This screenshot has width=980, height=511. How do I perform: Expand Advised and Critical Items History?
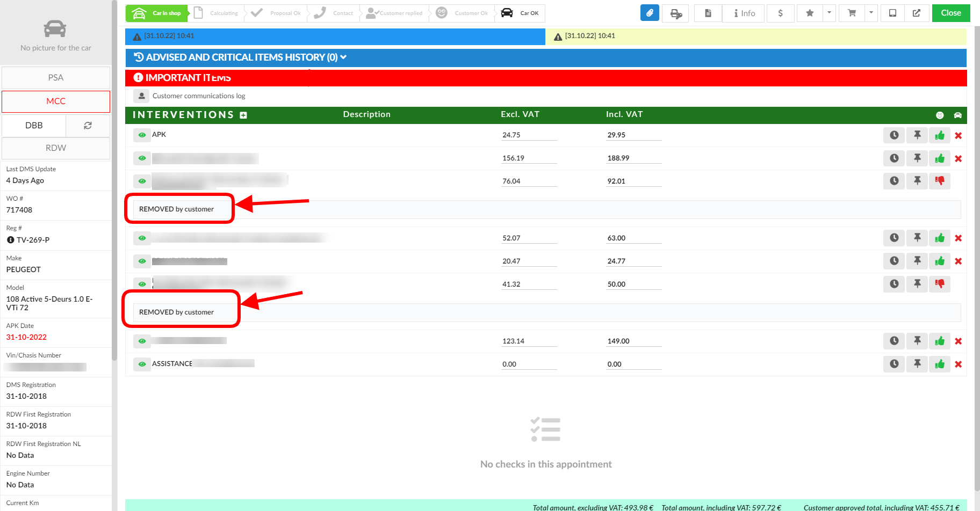[x=241, y=57]
